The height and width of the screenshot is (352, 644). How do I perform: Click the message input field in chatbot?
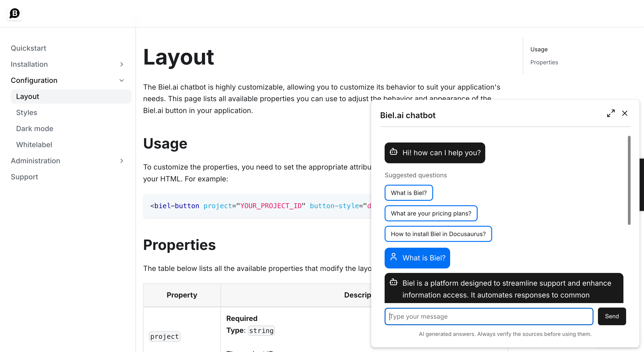pyautogui.click(x=489, y=316)
